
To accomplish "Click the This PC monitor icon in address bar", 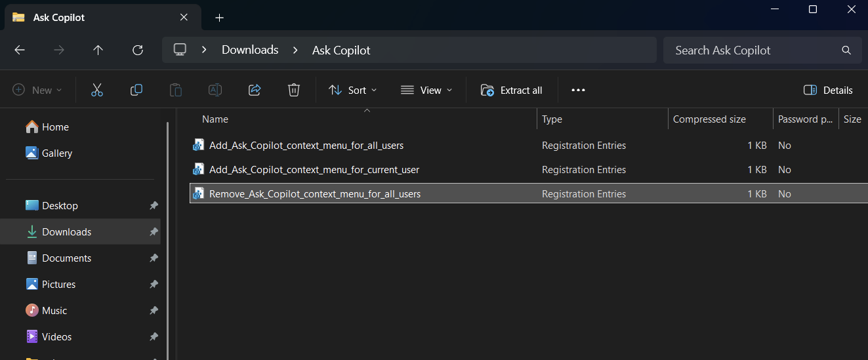I will coord(180,50).
